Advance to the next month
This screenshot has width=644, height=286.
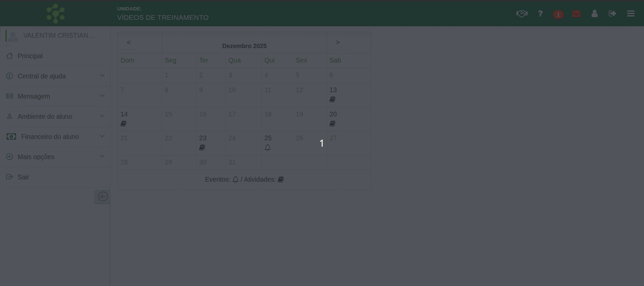point(337,42)
